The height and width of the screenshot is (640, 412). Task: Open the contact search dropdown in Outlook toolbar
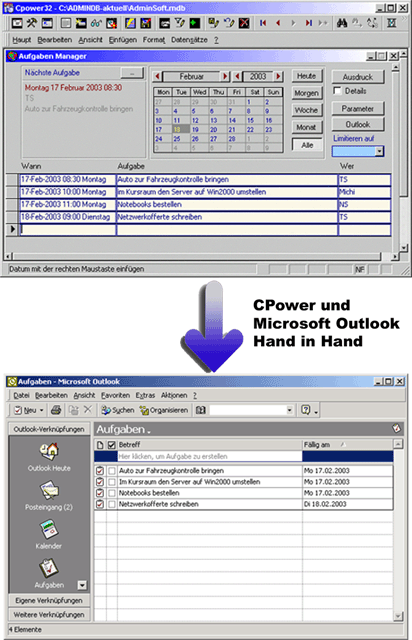point(290,410)
